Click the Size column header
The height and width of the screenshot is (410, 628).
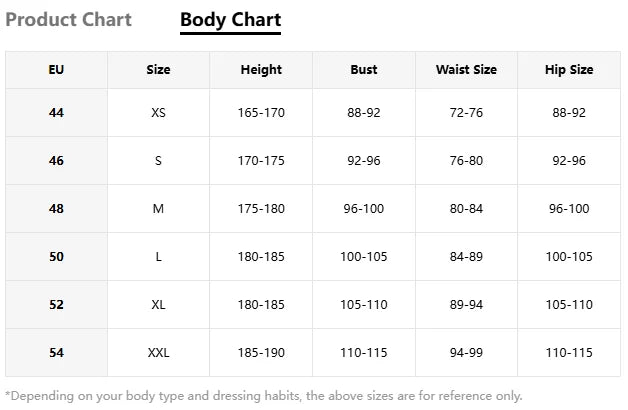click(x=158, y=70)
